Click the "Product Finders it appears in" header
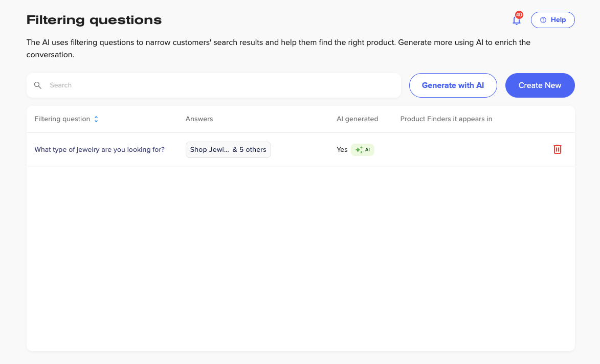The height and width of the screenshot is (364, 600). pyautogui.click(x=446, y=119)
